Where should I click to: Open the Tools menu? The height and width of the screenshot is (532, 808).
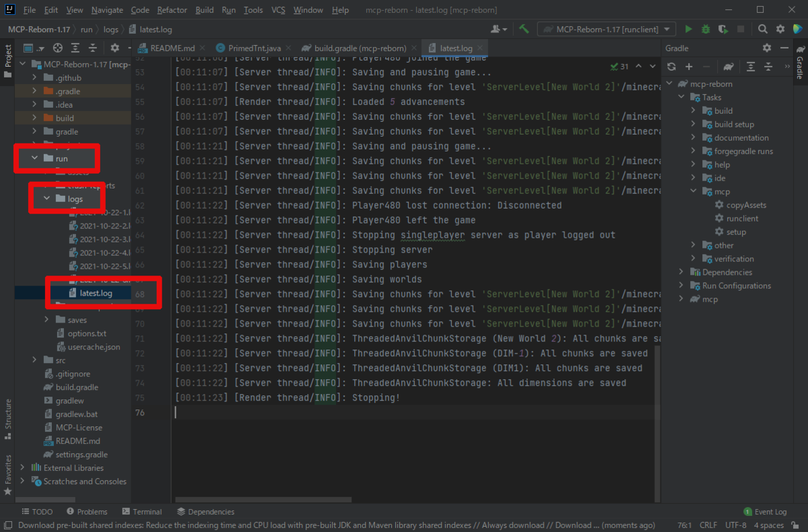click(253, 10)
